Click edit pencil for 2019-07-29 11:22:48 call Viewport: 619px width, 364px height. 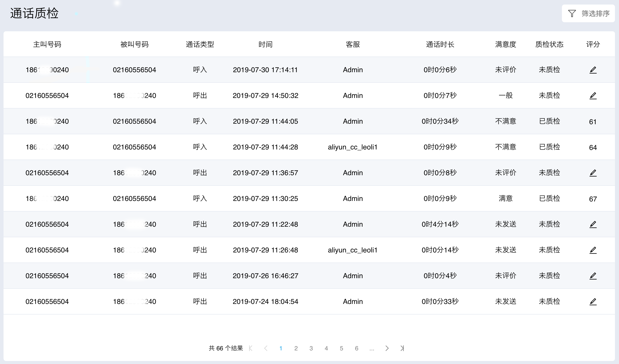tap(593, 224)
